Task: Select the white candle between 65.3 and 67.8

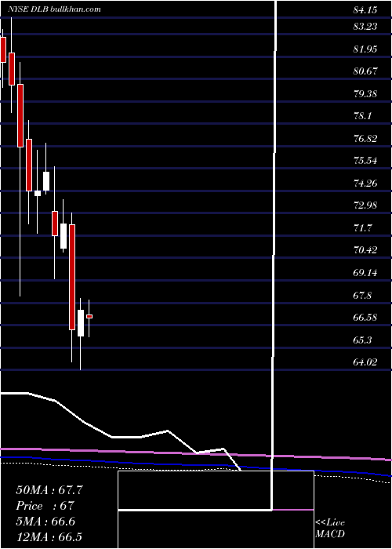Action: [x=81, y=323]
